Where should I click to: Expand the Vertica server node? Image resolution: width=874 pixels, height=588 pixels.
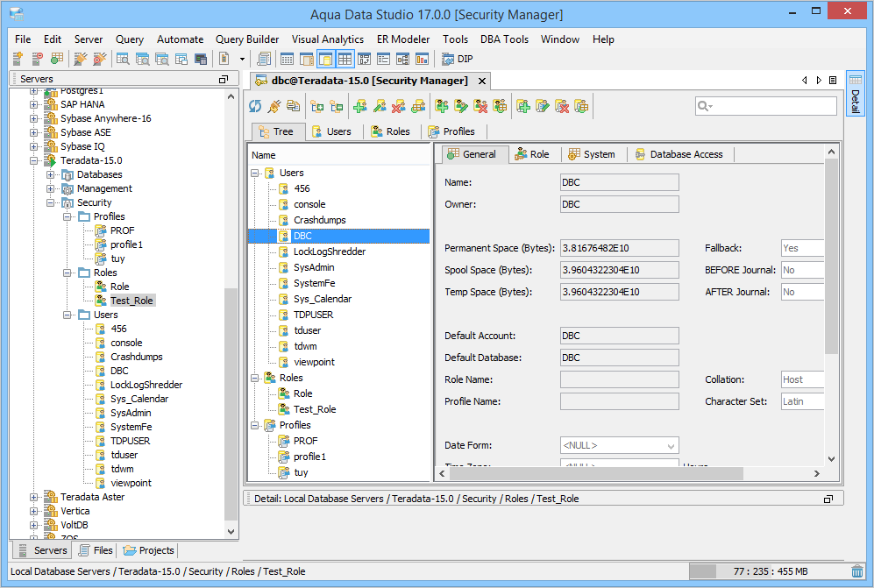pos(34,511)
